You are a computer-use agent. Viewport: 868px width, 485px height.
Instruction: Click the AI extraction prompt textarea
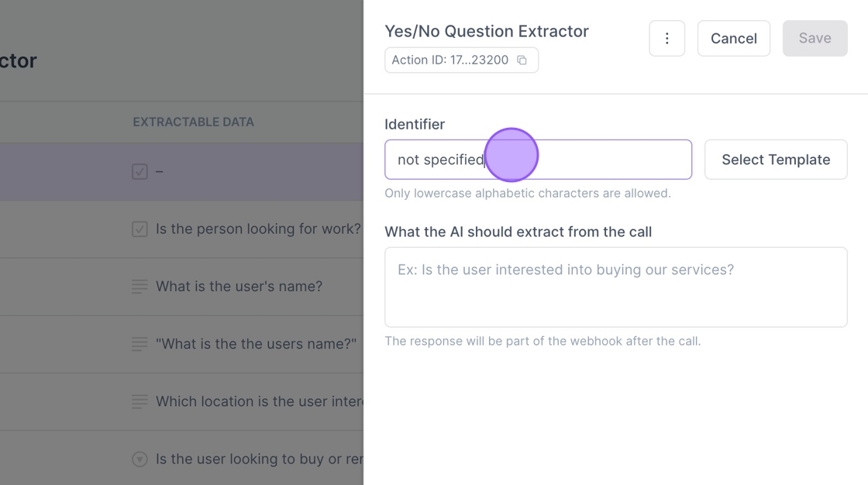[615, 287]
